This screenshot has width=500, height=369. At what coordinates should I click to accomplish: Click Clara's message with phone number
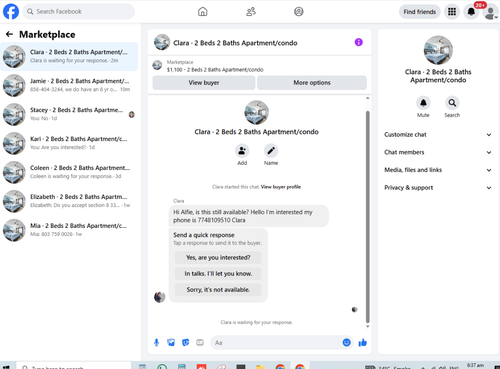click(x=249, y=216)
